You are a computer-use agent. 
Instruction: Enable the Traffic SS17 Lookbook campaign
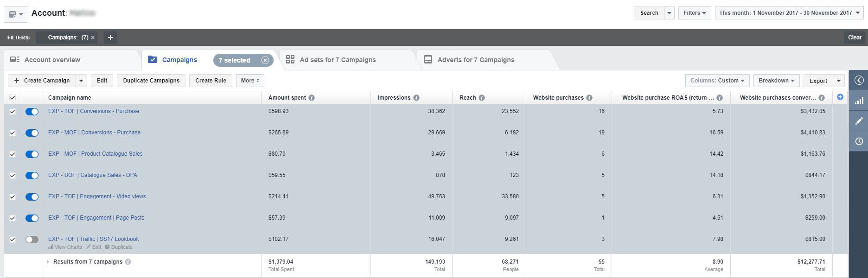click(32, 240)
